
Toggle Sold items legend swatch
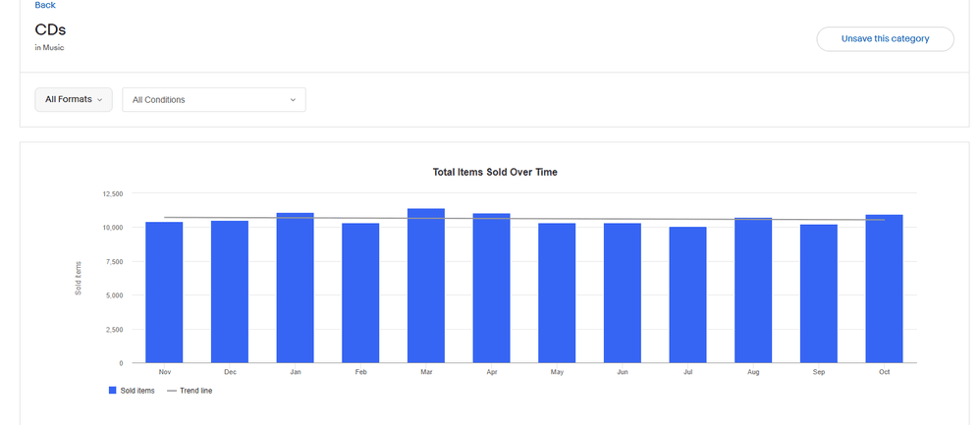(113, 391)
